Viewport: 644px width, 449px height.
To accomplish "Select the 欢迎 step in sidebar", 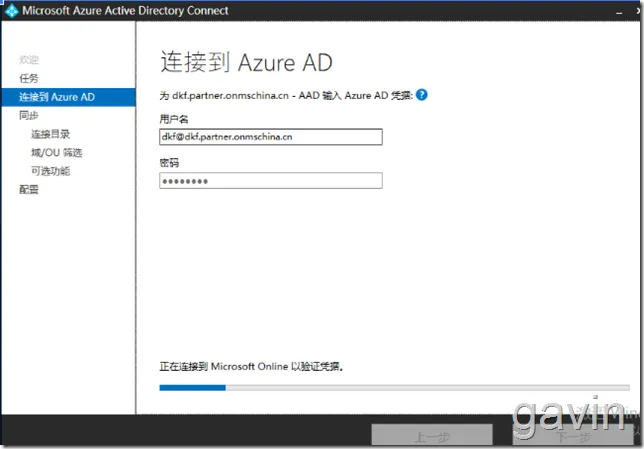I will pyautogui.click(x=29, y=60).
